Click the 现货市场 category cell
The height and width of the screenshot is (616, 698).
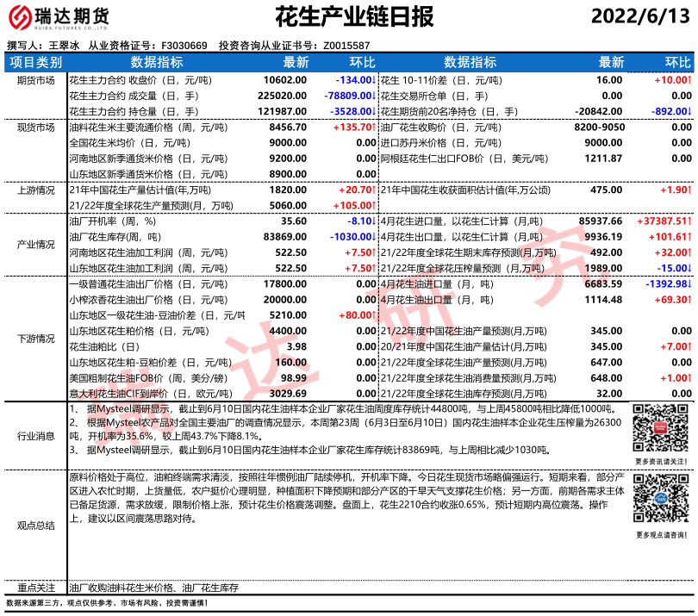tap(35, 128)
